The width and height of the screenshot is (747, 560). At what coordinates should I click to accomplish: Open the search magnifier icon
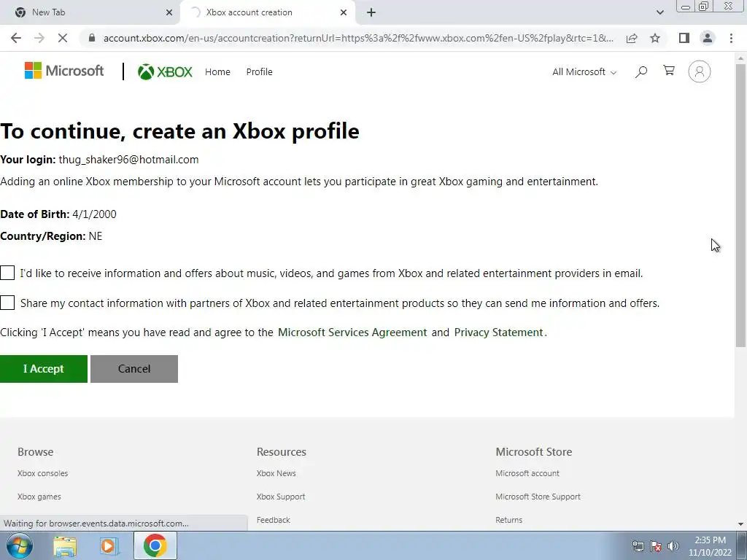640,72
